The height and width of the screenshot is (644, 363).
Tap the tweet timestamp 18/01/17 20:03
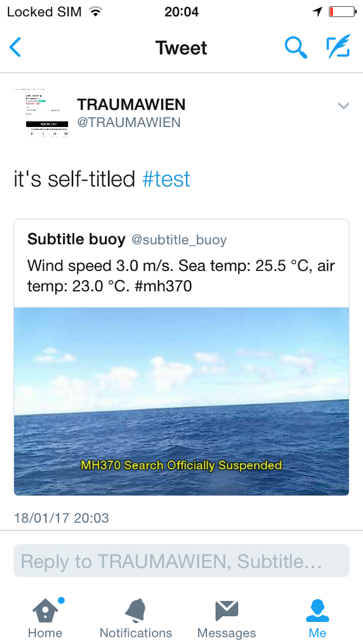tap(61, 518)
